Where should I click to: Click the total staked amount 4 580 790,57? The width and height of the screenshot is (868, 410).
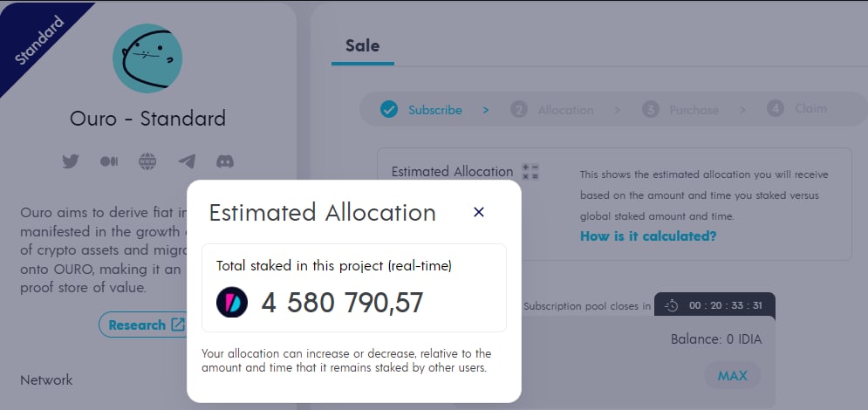coord(343,303)
